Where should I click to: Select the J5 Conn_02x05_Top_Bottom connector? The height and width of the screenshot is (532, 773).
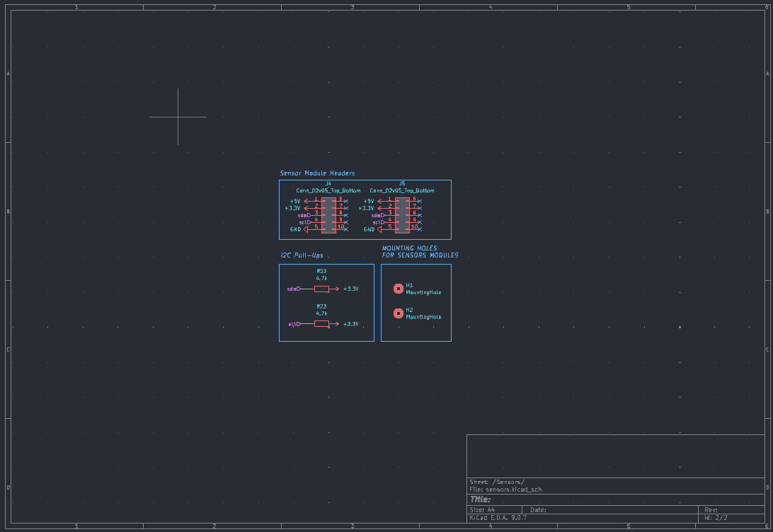(401, 215)
